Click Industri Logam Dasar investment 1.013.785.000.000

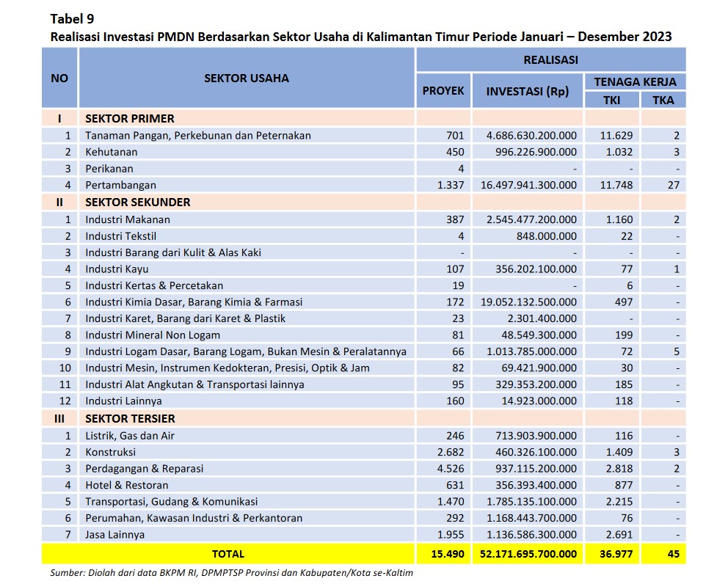531,351
